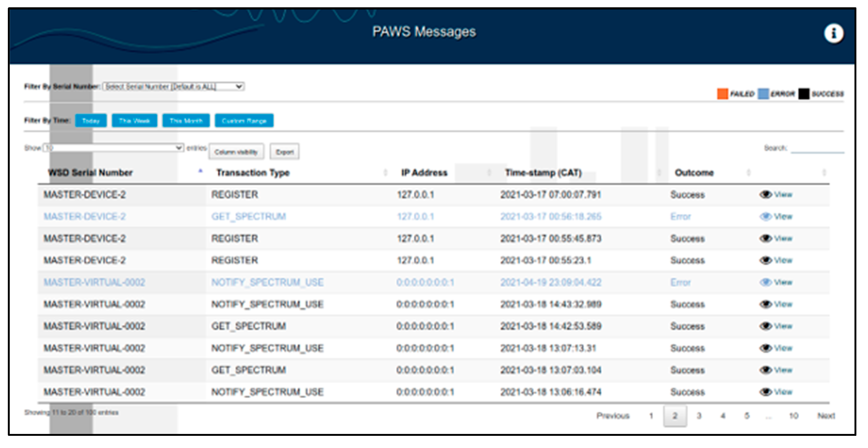Click eye icon for GET_SPECTRUM error row
Viewport: 868px width, 448px height.
pos(765,216)
